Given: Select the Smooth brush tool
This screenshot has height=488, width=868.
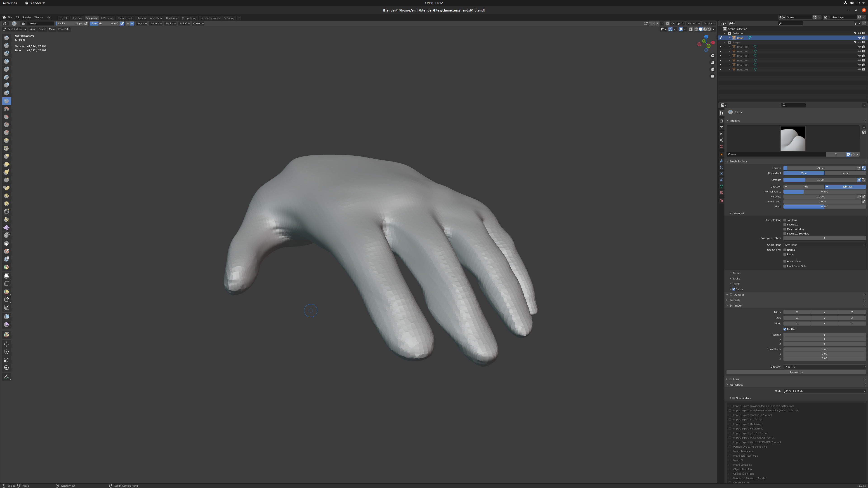Looking at the screenshot, I should pos(6,109).
